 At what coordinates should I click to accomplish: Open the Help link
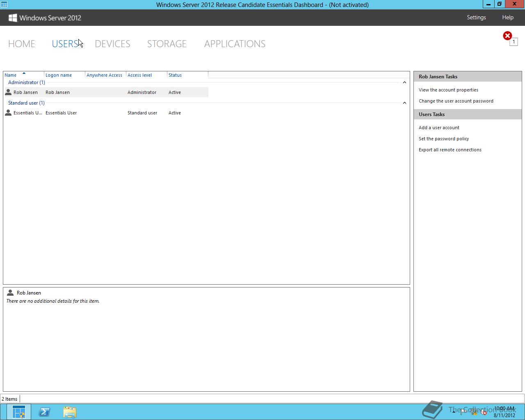pyautogui.click(x=508, y=17)
